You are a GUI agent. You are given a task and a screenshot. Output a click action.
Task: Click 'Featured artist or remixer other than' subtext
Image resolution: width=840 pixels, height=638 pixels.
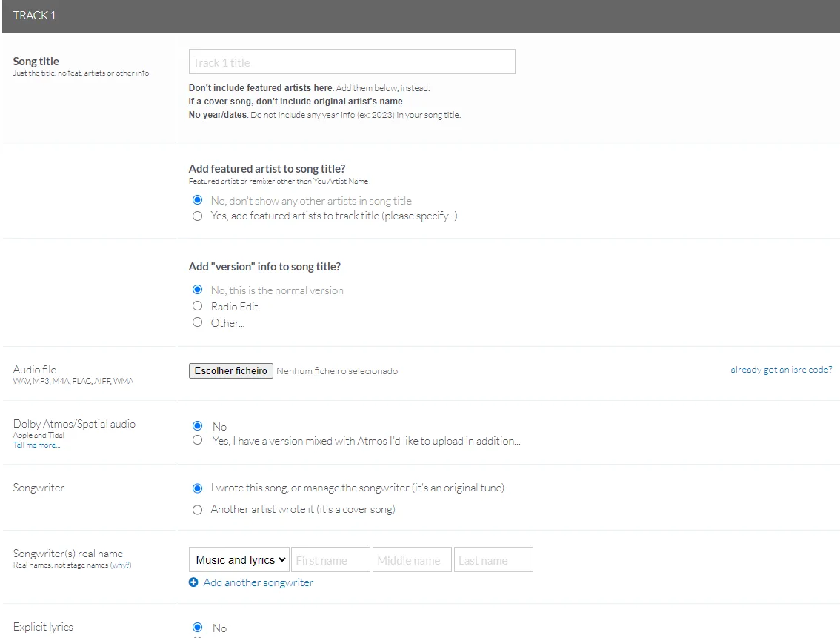coord(278,181)
